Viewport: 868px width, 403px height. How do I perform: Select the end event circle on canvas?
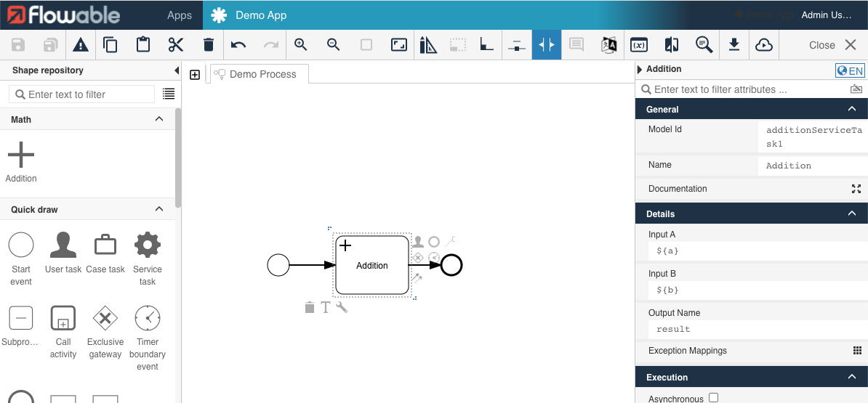click(x=451, y=265)
